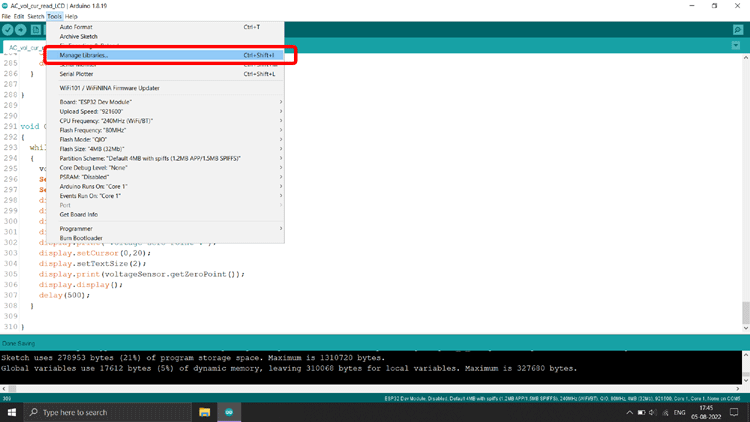Open the Serial Plotter
Viewport: 750px width, 422px height.
(x=165, y=74)
